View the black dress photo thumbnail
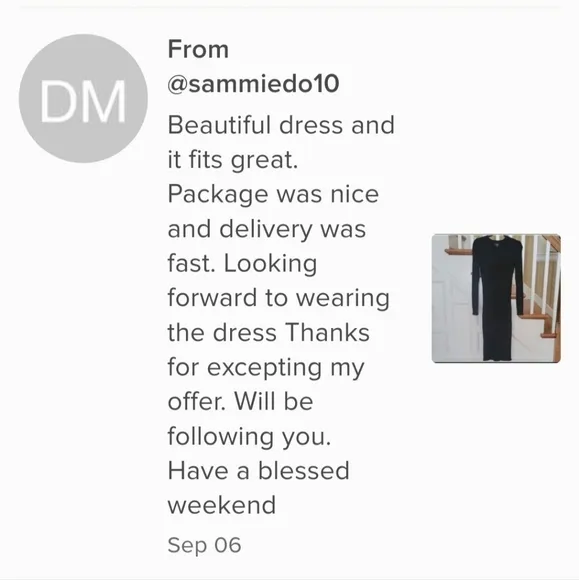The height and width of the screenshot is (580, 579). coord(496,298)
